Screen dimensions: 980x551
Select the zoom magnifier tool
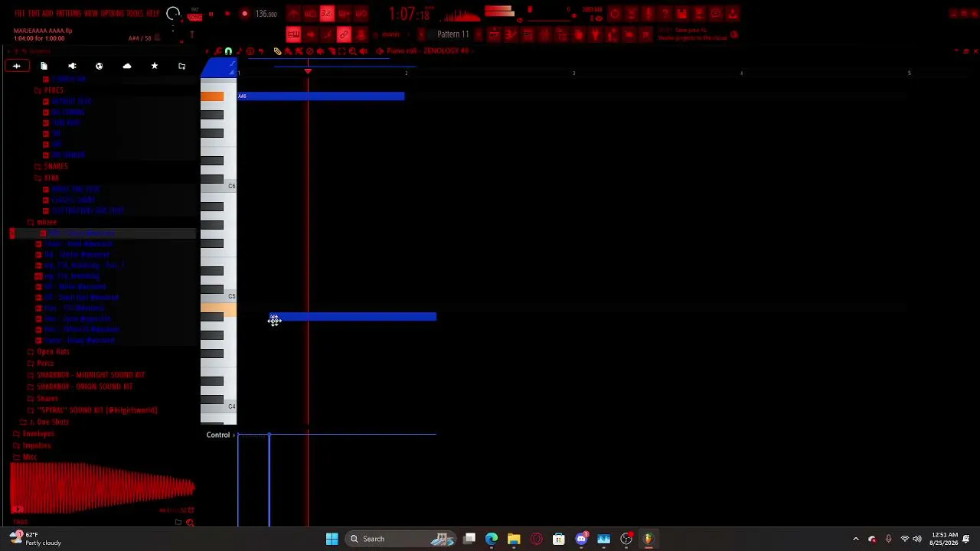click(x=352, y=51)
